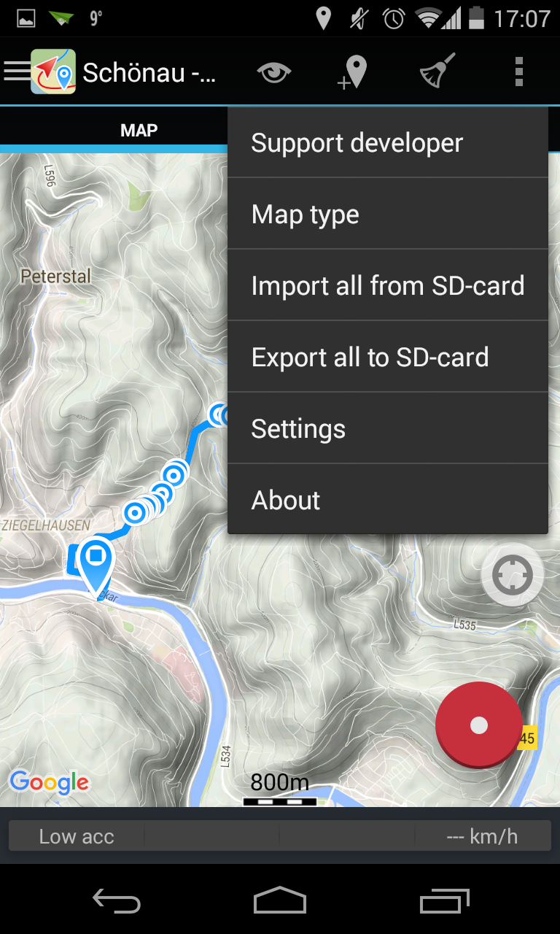Close the three-dot overflow menu
The height and width of the screenshot is (934, 560).
coord(519,72)
